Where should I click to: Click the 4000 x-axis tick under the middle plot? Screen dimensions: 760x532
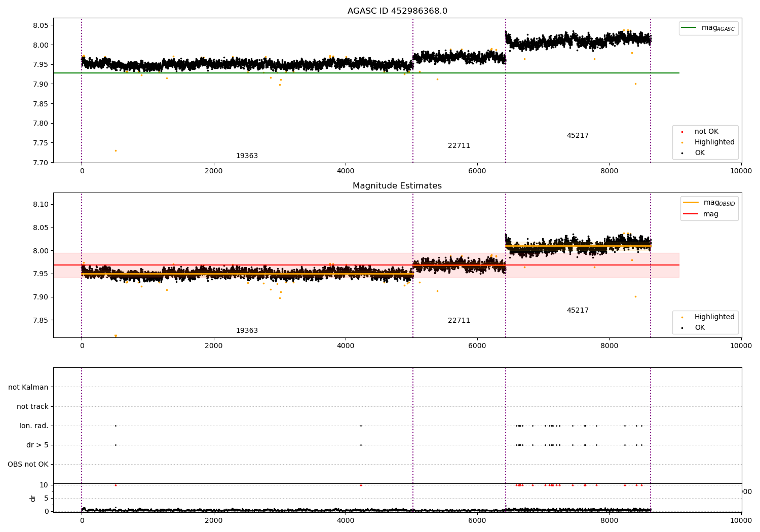tap(346, 346)
